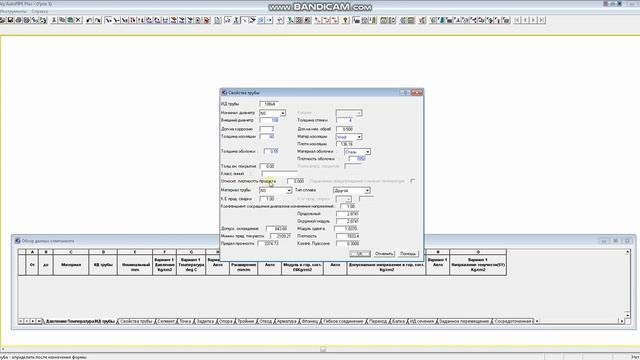Switch to the Точка sheet tab
This screenshot has height=360, width=640.
click(x=185, y=321)
